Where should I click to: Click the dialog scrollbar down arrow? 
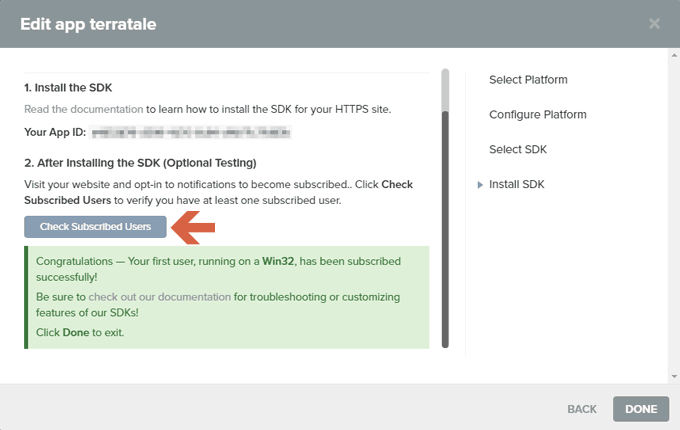point(674,376)
